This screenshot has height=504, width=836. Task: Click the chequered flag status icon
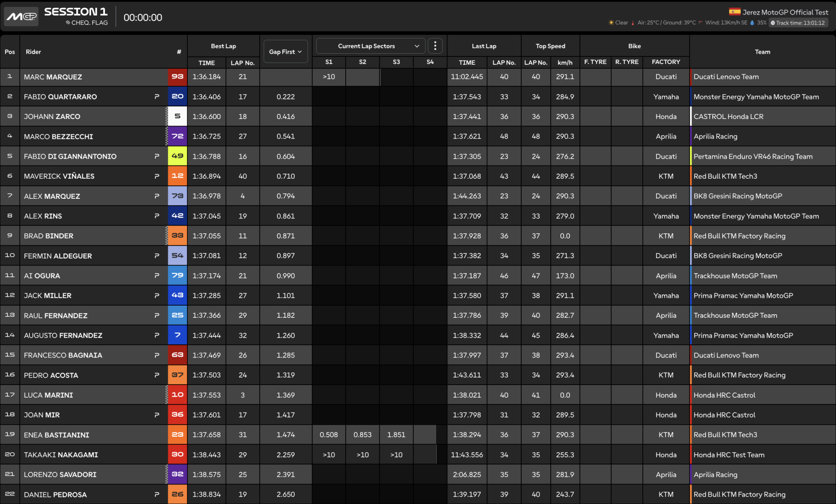68,22
